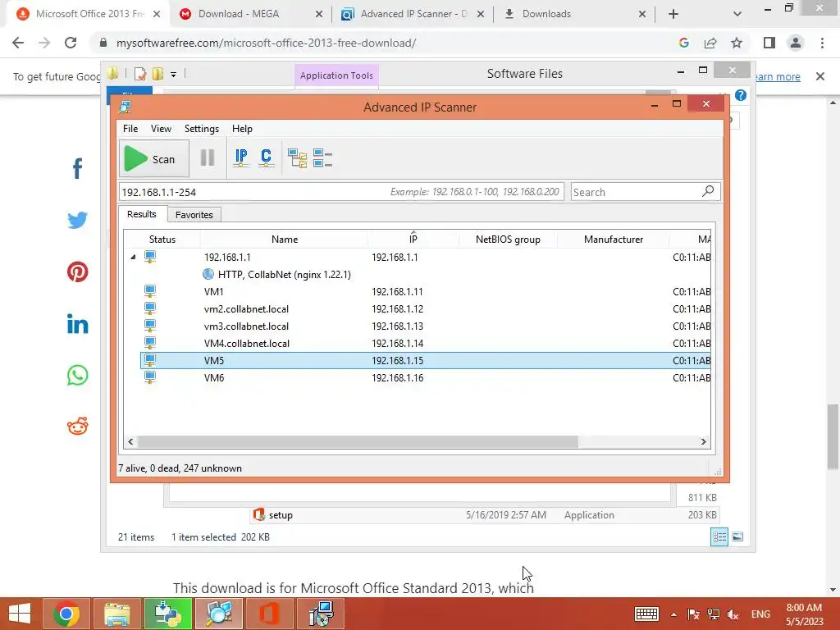Click the Pause scan icon

click(208, 158)
